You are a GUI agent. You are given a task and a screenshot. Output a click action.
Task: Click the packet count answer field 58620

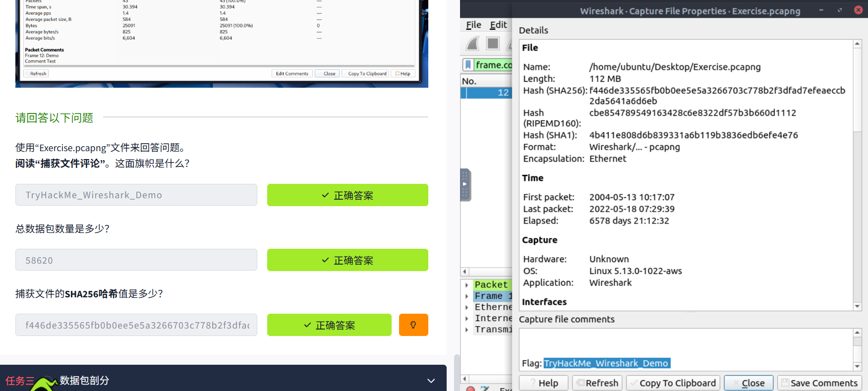pos(136,260)
